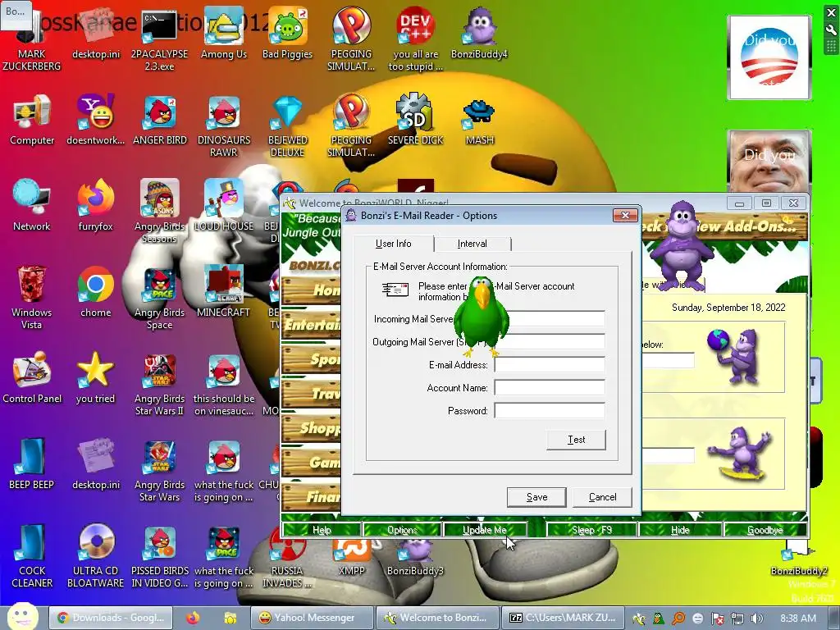Cancel the E-Mail Reader Options dialog
Image resolution: width=840 pixels, height=630 pixels.
point(602,497)
